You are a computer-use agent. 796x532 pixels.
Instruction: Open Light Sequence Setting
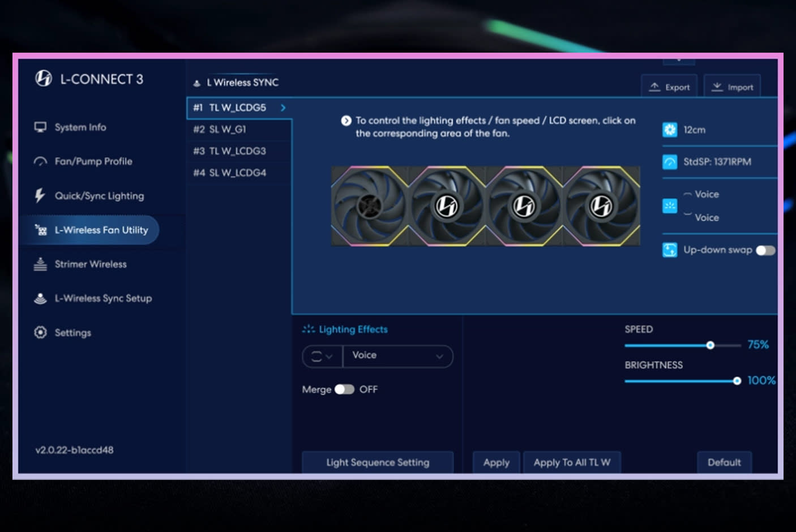pos(378,462)
